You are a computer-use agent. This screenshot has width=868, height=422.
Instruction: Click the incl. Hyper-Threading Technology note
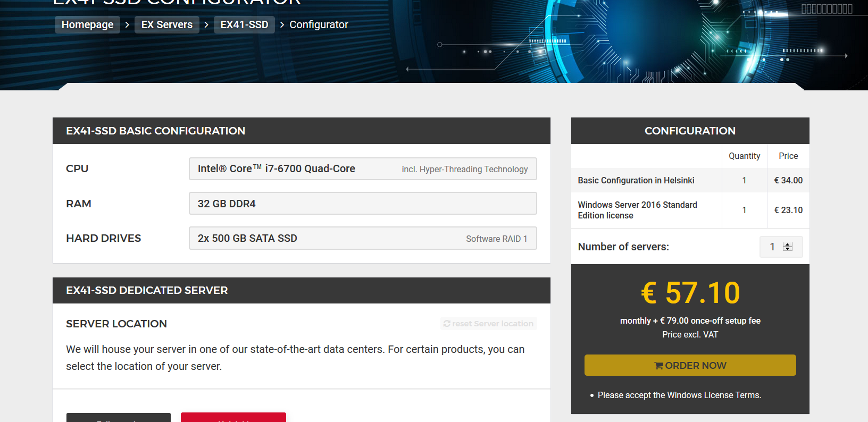[x=465, y=169]
